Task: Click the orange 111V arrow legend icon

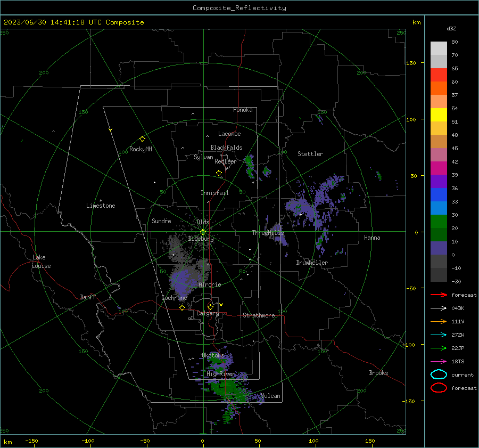Action: click(x=439, y=321)
